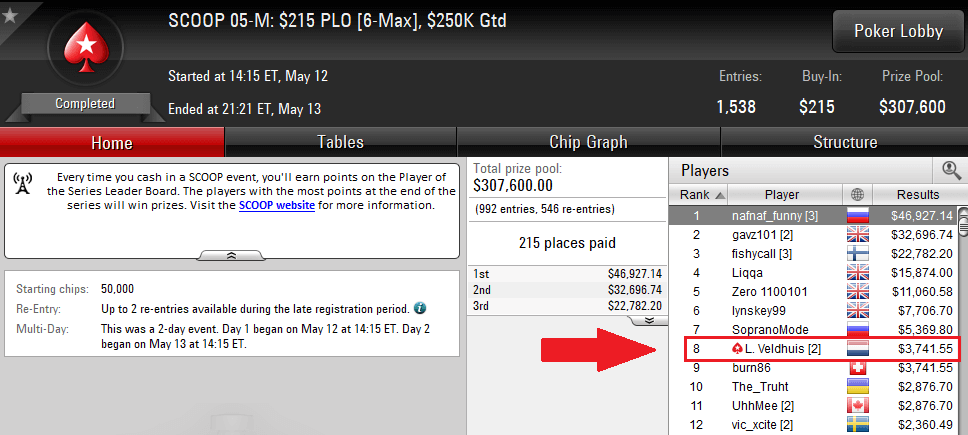968x435 pixels.
Task: Click the tournament title text
Action: (x=337, y=21)
